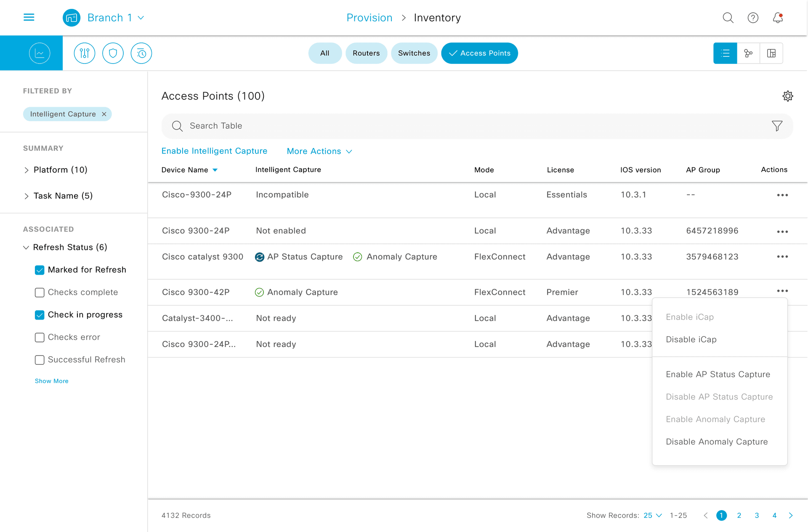The image size is (808, 532).
Task: Click Anomaly Capture check icon on Cisco 9300-42P
Action: pyautogui.click(x=259, y=292)
